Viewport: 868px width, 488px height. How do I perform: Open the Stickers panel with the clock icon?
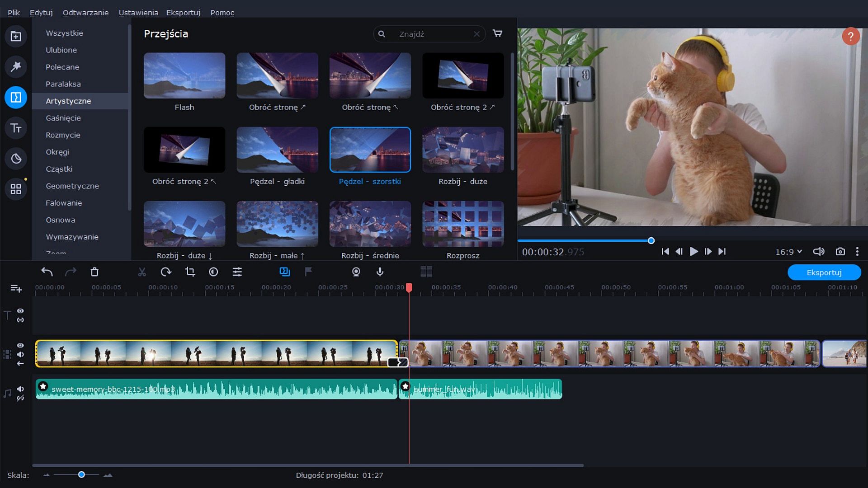tap(16, 159)
